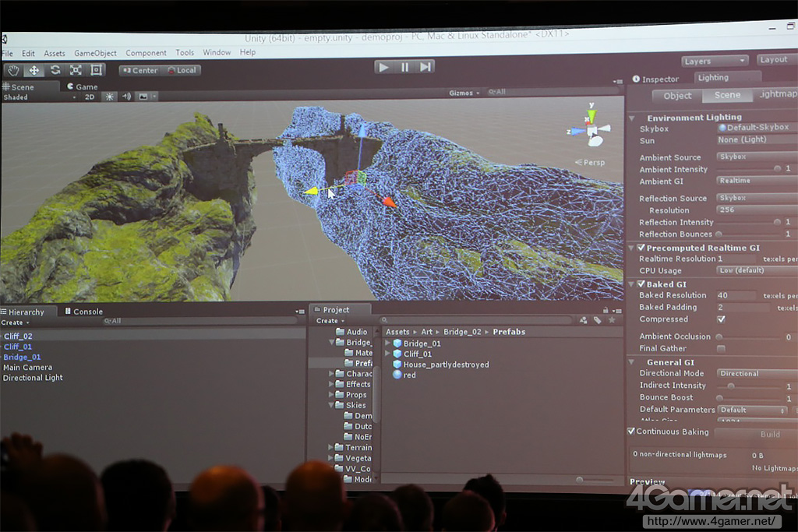This screenshot has height=532, width=798.
Task: Select Cliff_02 in Hierarchy
Action: pyautogui.click(x=18, y=336)
